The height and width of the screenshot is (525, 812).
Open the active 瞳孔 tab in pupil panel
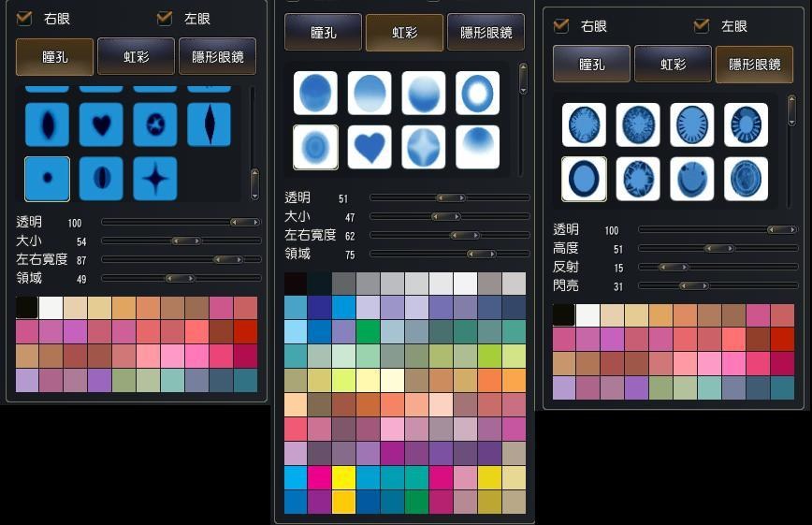(55, 56)
